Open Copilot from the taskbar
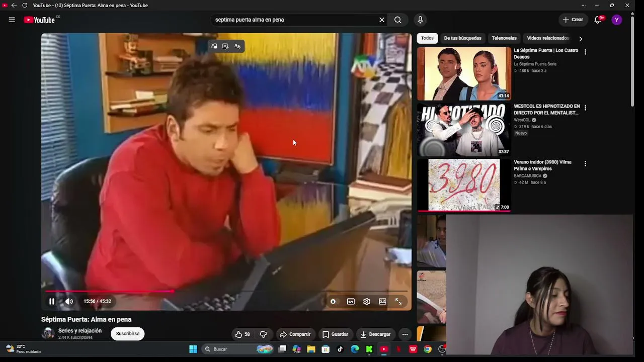This screenshot has height=362, width=644. tap(297, 349)
